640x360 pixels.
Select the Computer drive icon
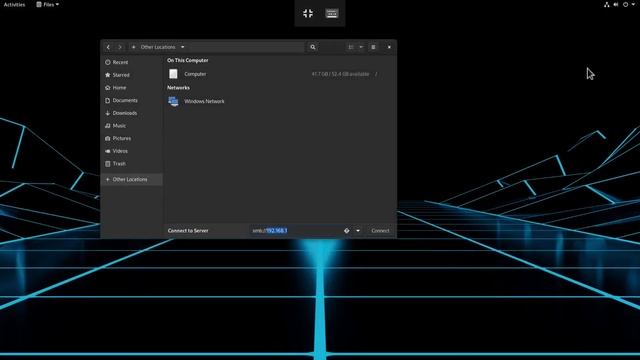(173, 74)
